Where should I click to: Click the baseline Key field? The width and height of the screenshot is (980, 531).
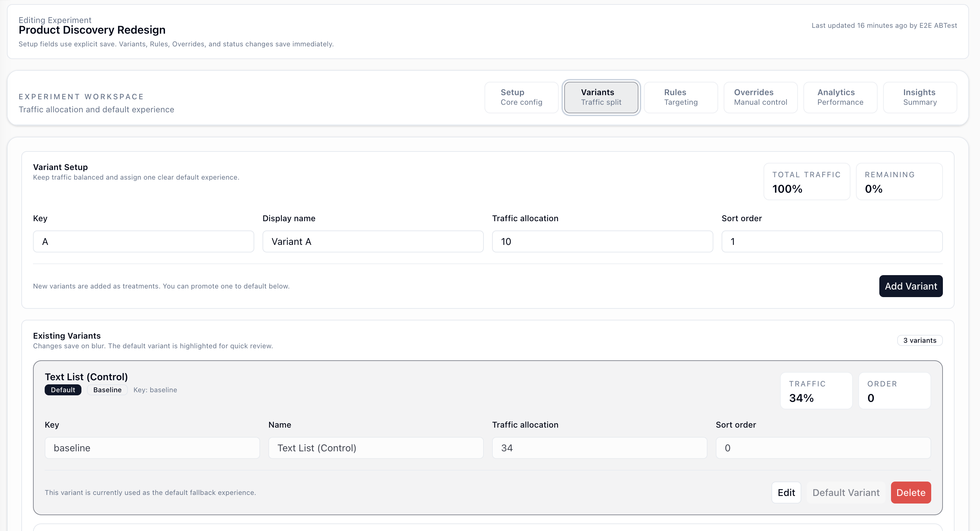(152, 448)
